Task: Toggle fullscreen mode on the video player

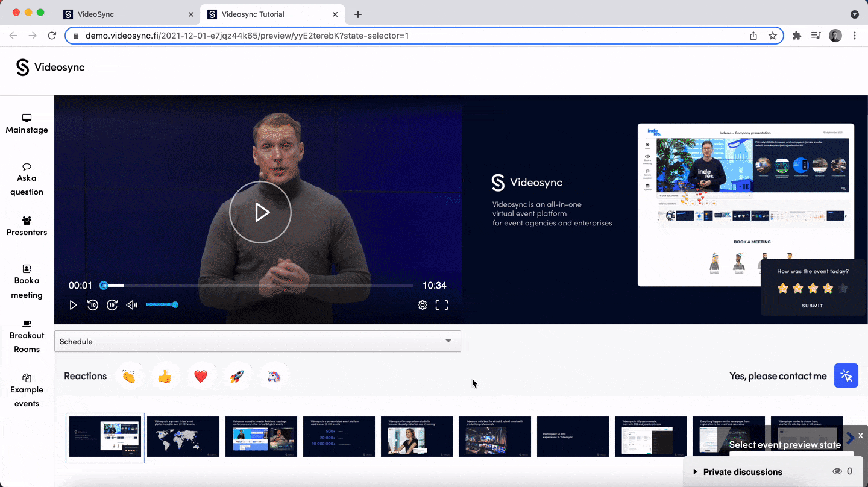Action: point(442,305)
